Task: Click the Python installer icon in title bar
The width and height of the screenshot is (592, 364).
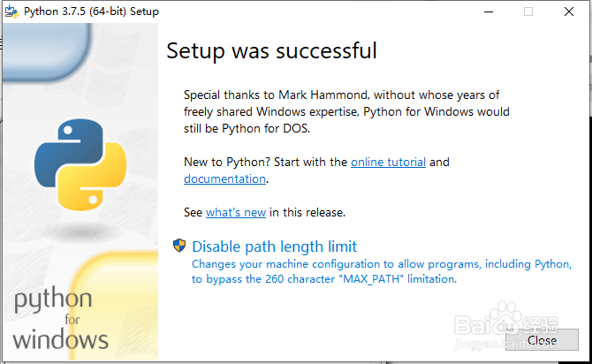Action: [x=11, y=11]
